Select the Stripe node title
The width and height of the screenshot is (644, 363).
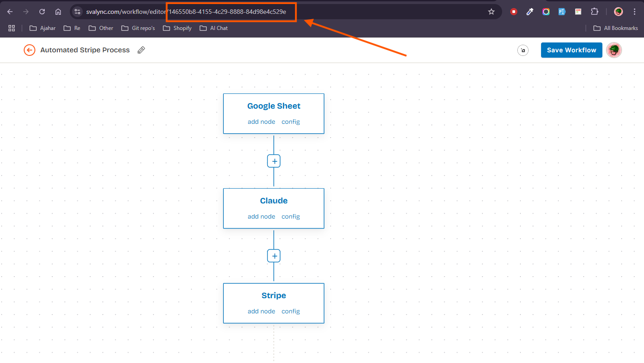tap(274, 295)
